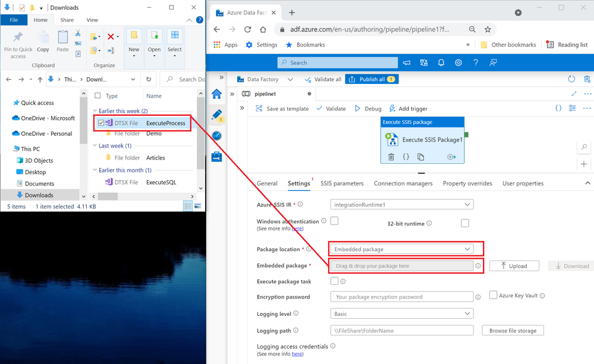Open Data Factory dropdown chevron
Image resolution: width=594 pixels, height=364 pixels.
tap(290, 79)
